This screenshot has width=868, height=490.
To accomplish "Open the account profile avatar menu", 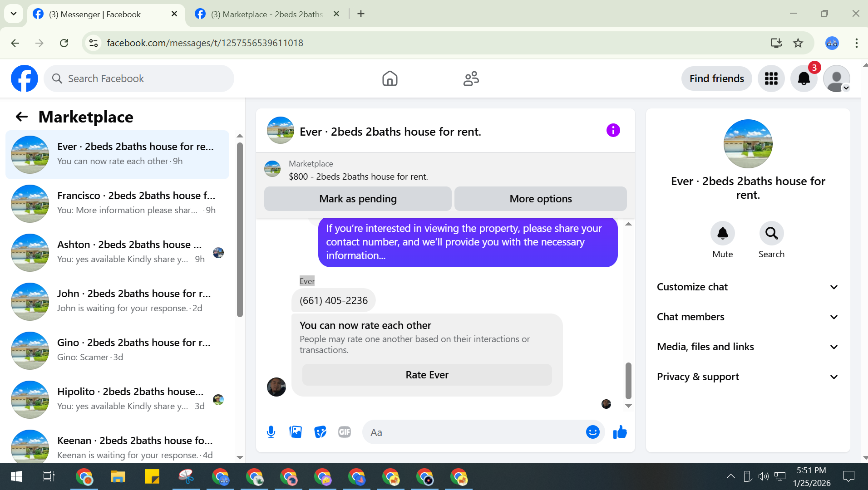I will point(837,78).
